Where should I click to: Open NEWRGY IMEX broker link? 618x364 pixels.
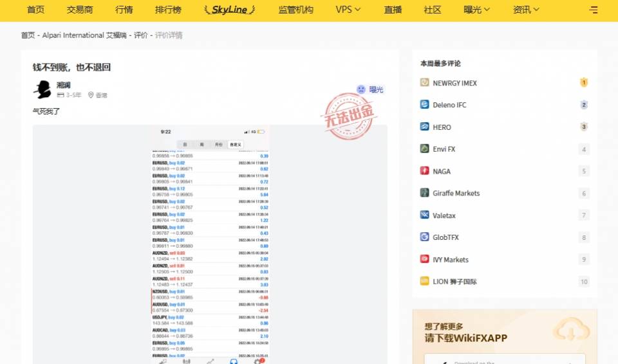455,83
